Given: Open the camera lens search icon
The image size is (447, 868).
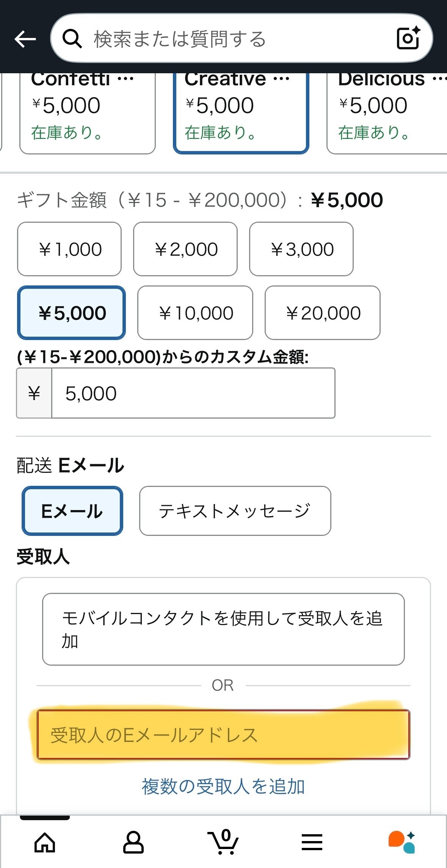Looking at the screenshot, I should click(408, 38).
